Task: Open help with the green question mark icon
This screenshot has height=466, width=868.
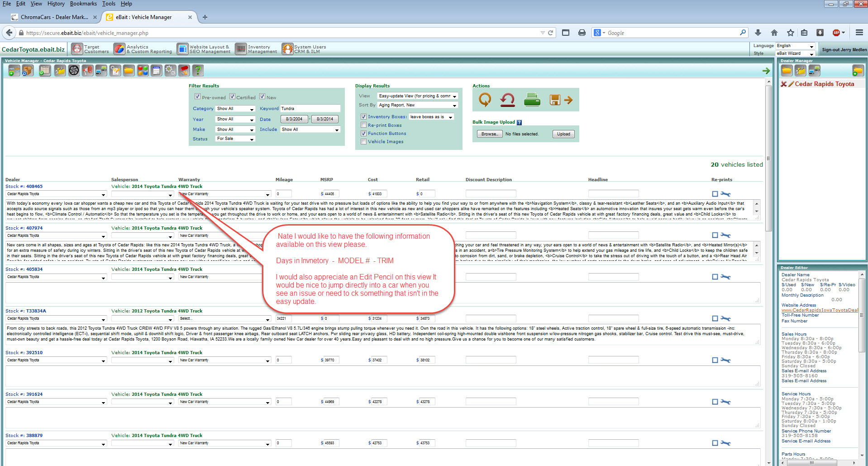Action: (x=198, y=71)
